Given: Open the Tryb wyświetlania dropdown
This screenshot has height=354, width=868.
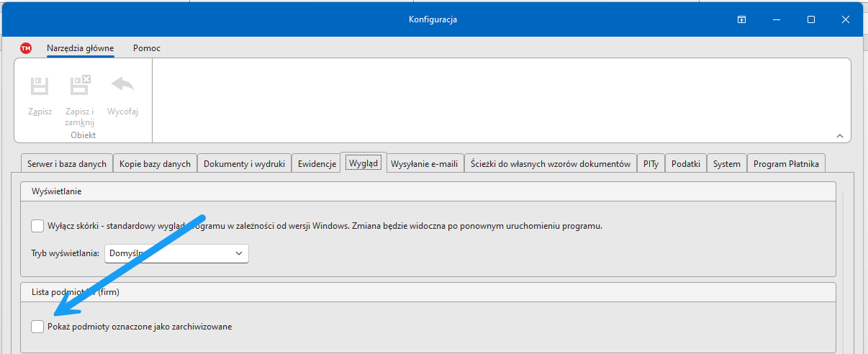Looking at the screenshot, I should pyautogui.click(x=176, y=253).
